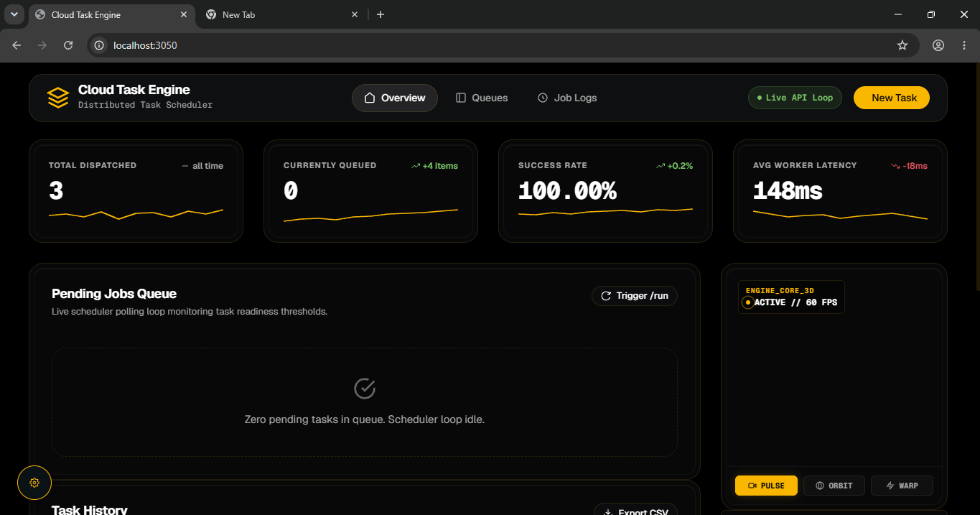The image size is (980, 515).
Task: Switch to the New Tab browser tab
Action: click(x=282, y=14)
